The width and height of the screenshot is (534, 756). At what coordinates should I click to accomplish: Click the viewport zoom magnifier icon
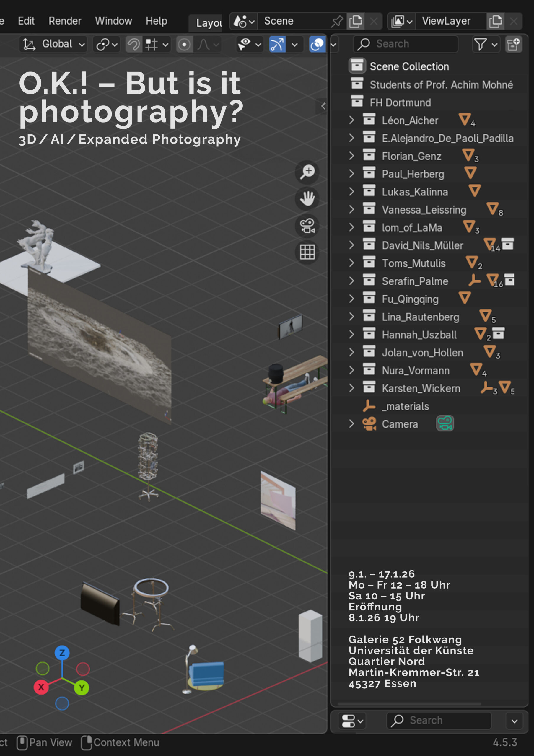[x=307, y=172]
